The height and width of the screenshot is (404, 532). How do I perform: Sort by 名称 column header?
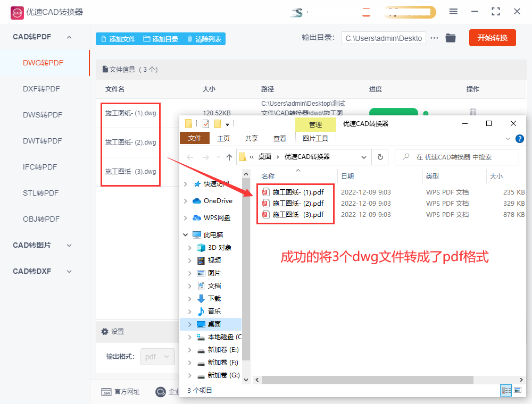(x=268, y=176)
